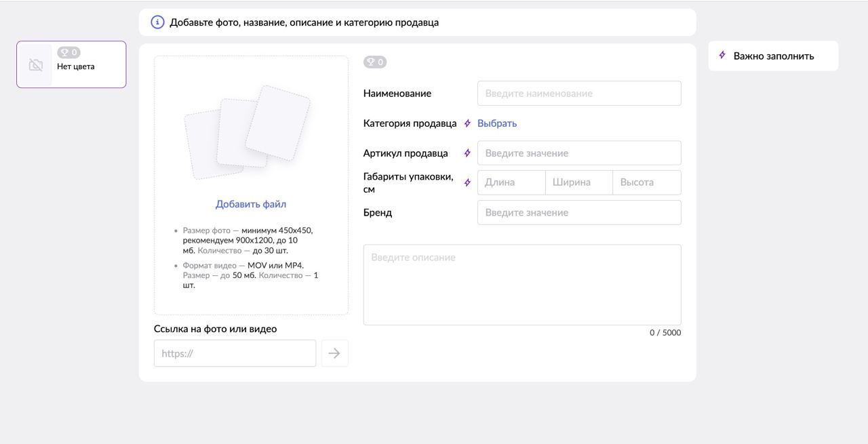This screenshot has width=868, height=444.
Task: Open the Важно заполнить filter
Action: [x=773, y=56]
